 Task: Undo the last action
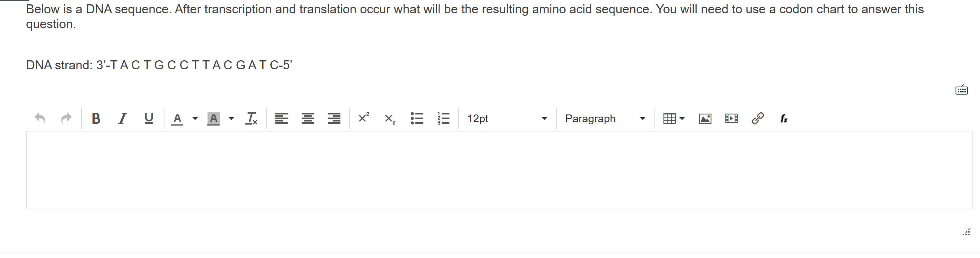tap(41, 118)
